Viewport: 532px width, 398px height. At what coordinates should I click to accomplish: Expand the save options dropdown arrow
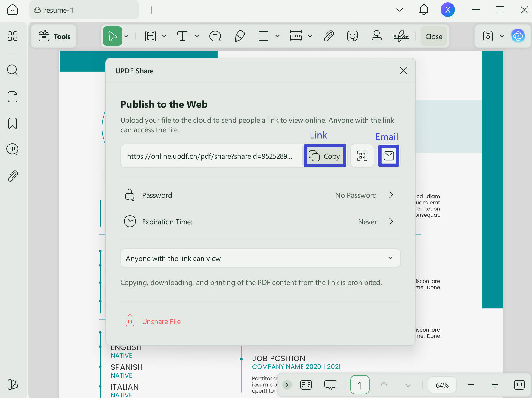pos(502,36)
